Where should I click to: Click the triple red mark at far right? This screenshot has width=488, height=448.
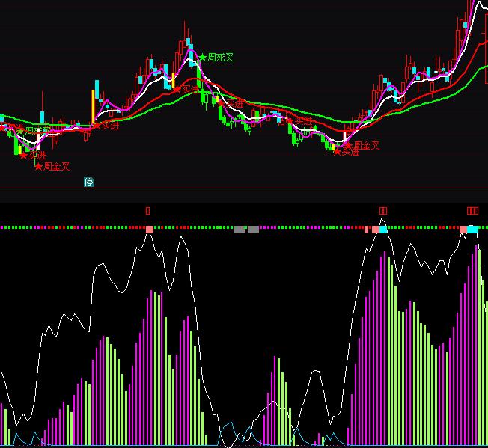[472, 211]
